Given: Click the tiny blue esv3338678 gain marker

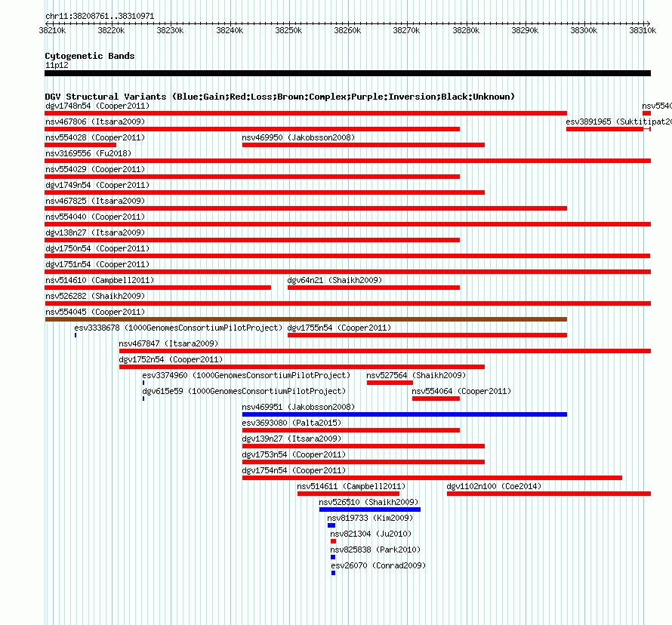Looking at the screenshot, I should point(76,335).
